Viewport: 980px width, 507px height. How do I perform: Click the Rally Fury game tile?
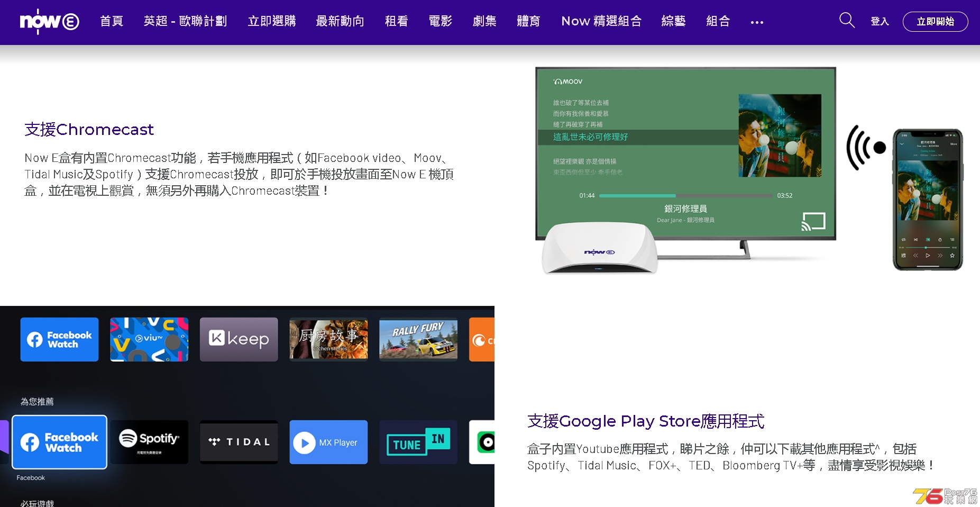point(418,339)
